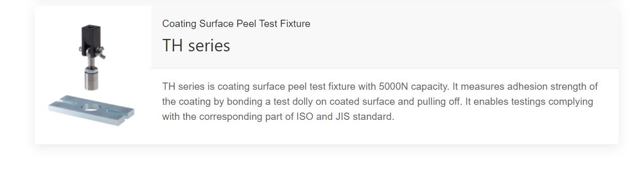Click the gray header area of the card

(x=385, y=37)
